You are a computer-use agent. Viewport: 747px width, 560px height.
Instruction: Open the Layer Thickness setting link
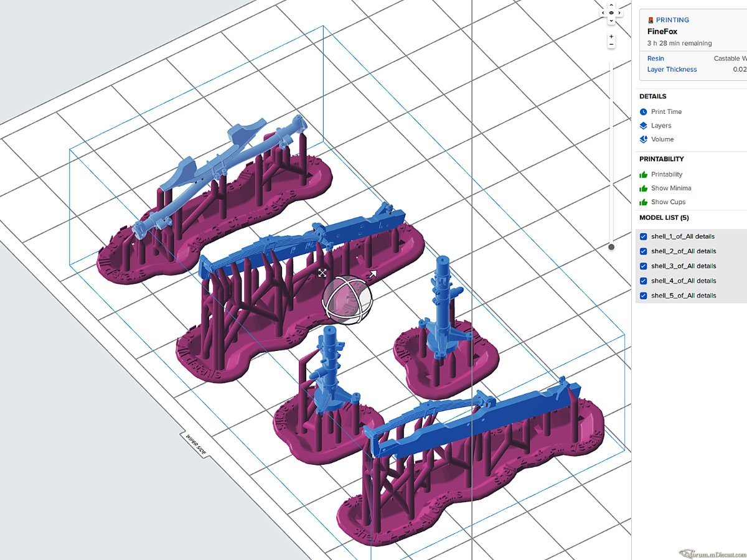point(672,69)
